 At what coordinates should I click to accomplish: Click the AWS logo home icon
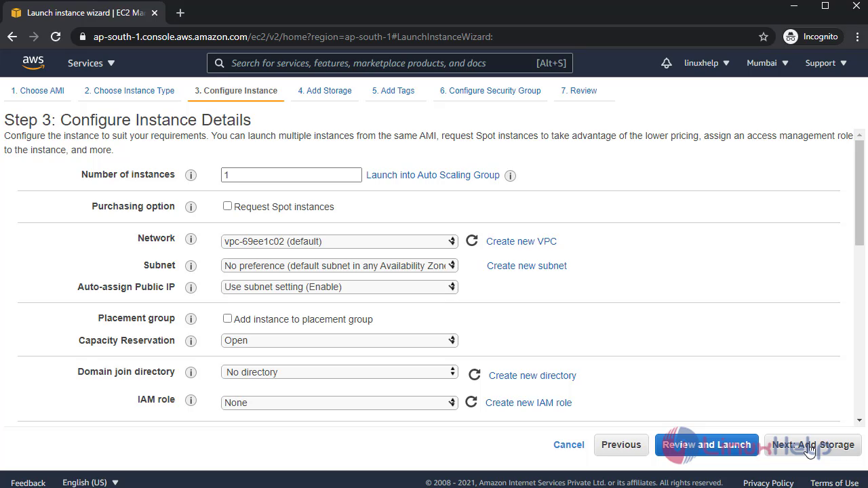point(33,62)
